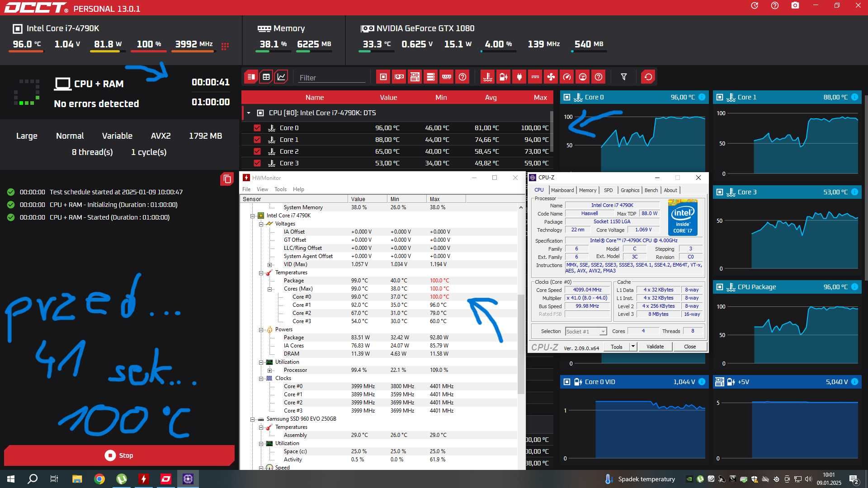This screenshot has height=488, width=868.
Task: Click taskbar volume speaker icon
Action: 808,479
